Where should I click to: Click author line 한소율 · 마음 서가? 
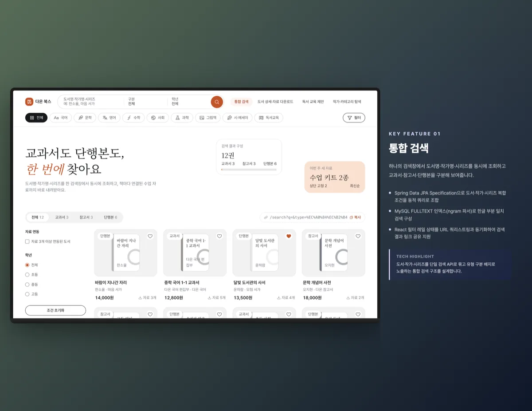click(108, 290)
